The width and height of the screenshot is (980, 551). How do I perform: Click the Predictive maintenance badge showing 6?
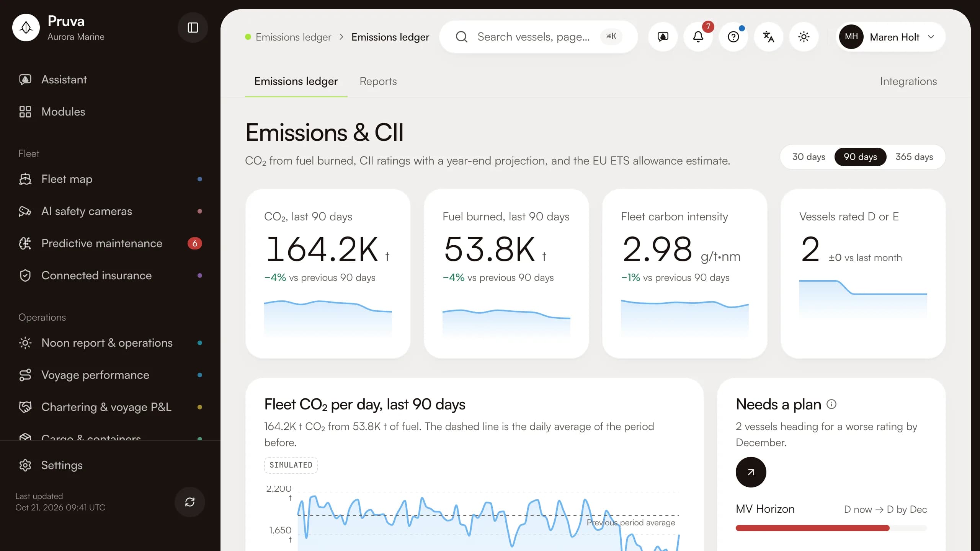coord(194,243)
